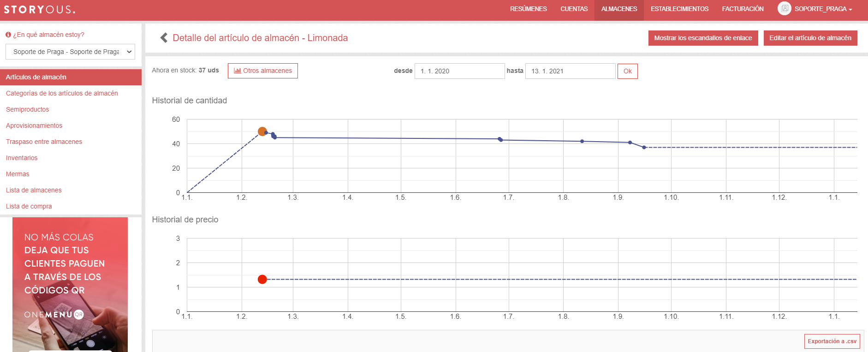This screenshot has height=352, width=868.
Task: Click the desde date field 1. 1. 2020
Action: (460, 71)
